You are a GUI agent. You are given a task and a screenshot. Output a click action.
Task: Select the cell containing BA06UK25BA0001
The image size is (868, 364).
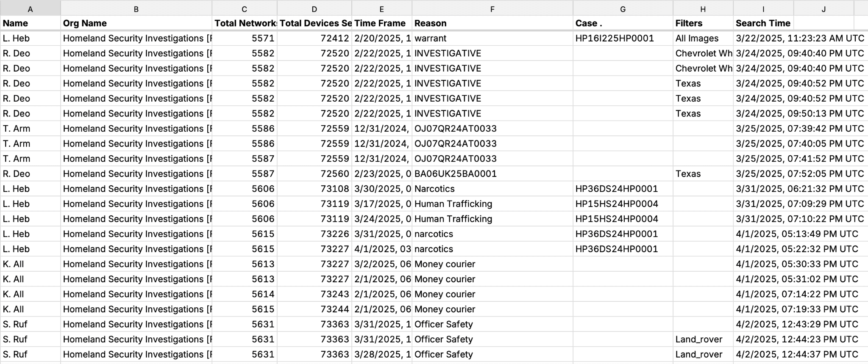(492, 174)
